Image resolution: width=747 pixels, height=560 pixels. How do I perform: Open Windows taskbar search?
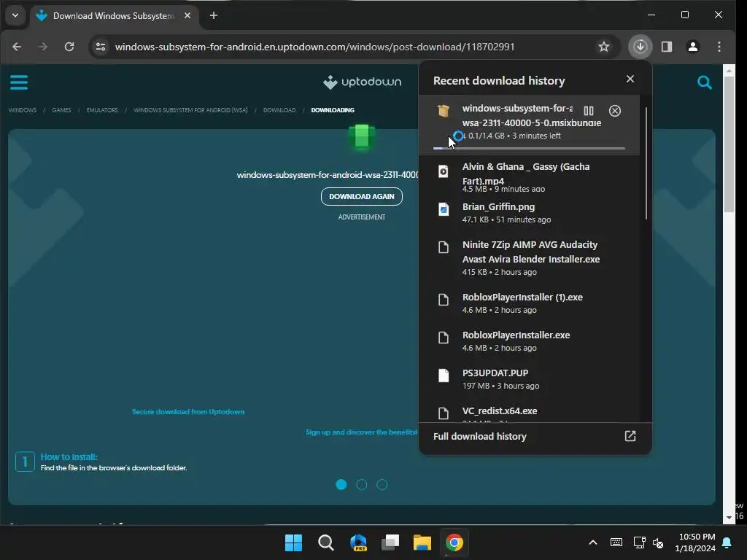(326, 542)
